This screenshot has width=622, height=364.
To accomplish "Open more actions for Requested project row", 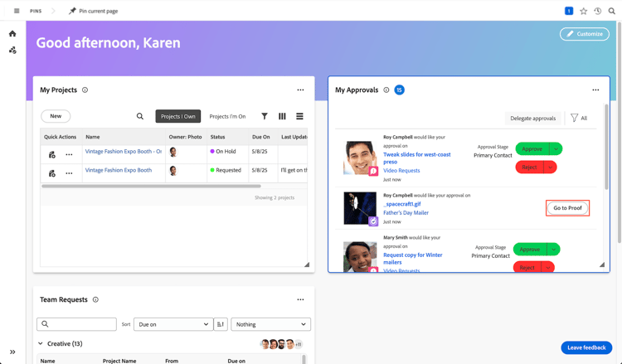I will pos(69,173).
